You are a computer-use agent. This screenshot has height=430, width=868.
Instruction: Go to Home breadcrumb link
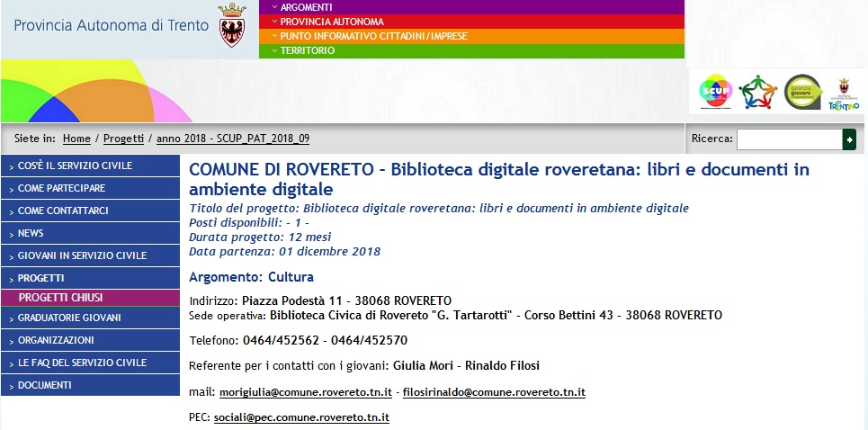76,139
